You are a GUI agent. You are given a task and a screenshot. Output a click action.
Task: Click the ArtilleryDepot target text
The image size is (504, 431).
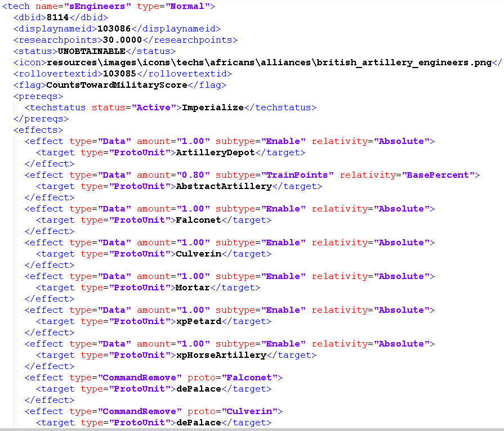[x=215, y=152]
